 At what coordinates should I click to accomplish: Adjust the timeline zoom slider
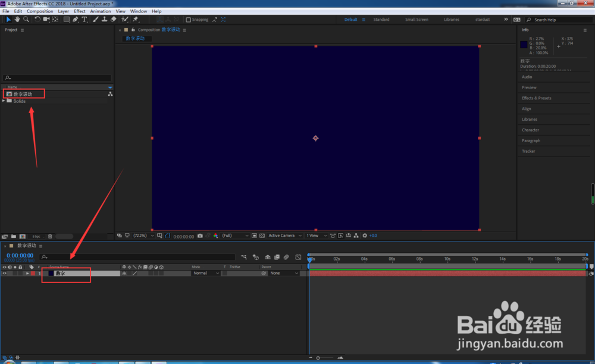pyautogui.click(x=318, y=358)
